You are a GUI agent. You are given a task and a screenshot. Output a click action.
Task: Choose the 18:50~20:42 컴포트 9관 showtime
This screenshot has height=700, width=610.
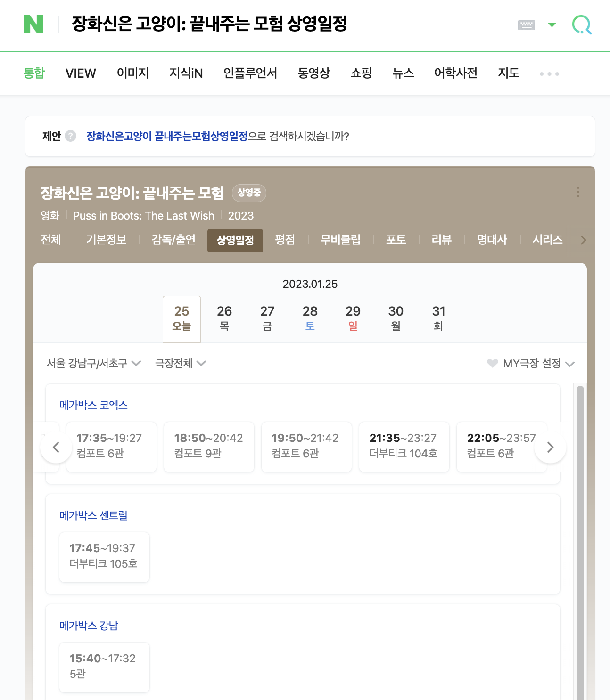[x=209, y=447]
